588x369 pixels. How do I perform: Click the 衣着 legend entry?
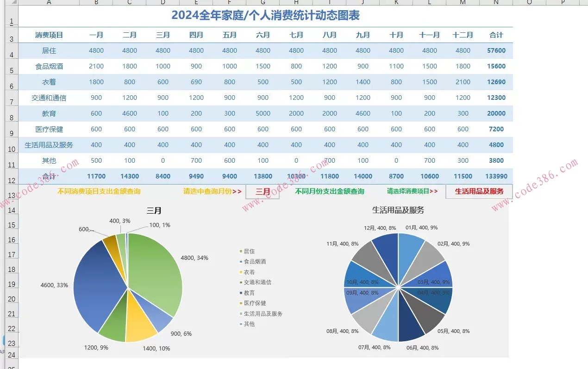[x=247, y=272]
